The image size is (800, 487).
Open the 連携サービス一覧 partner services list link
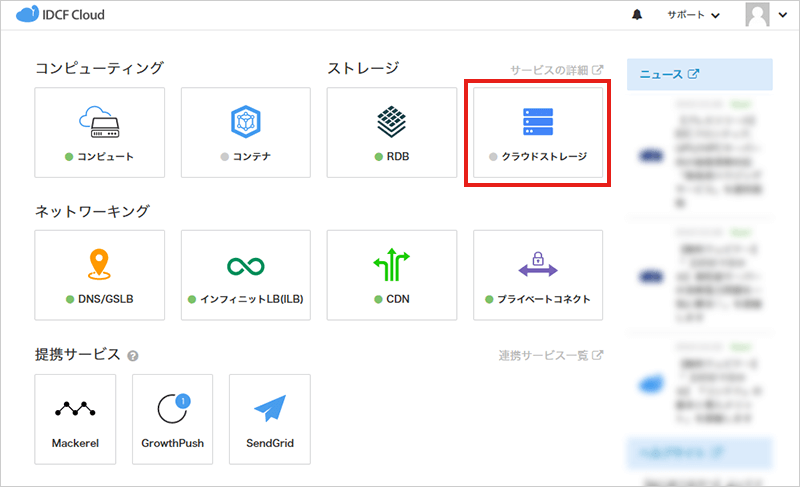(551, 355)
